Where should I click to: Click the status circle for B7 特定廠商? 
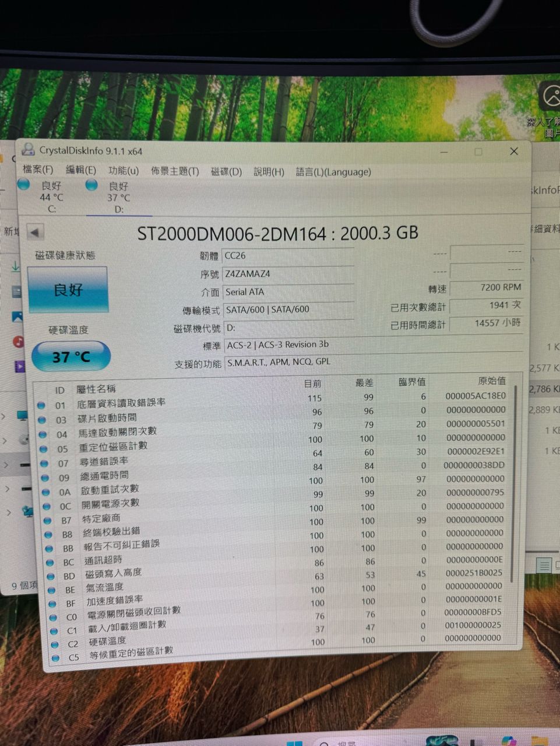[47, 520]
